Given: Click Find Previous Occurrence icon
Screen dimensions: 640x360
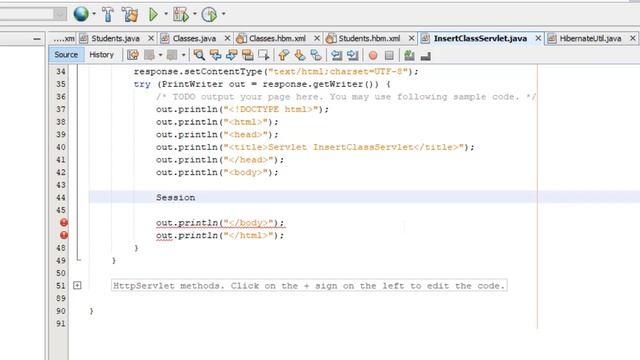Looking at the screenshot, I should [215, 55].
